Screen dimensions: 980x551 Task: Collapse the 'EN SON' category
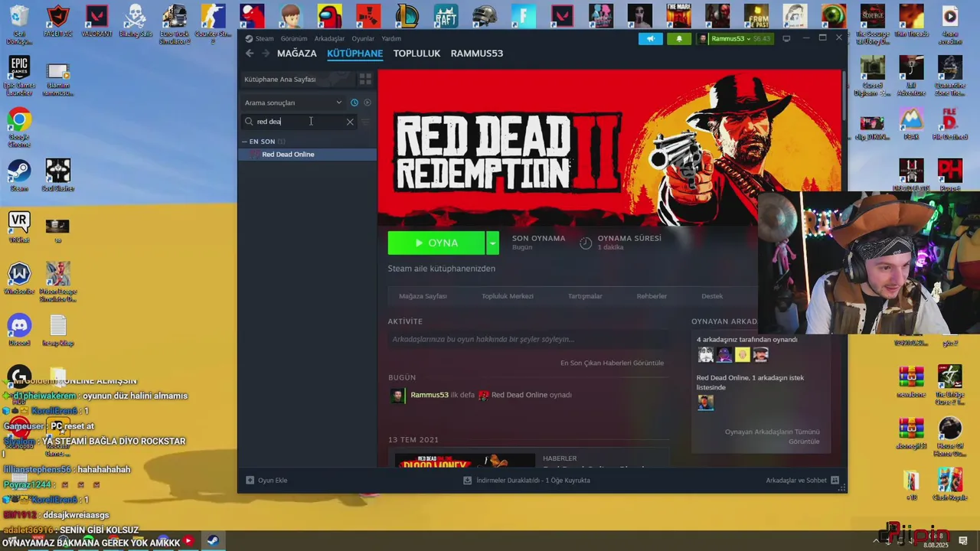[244, 142]
